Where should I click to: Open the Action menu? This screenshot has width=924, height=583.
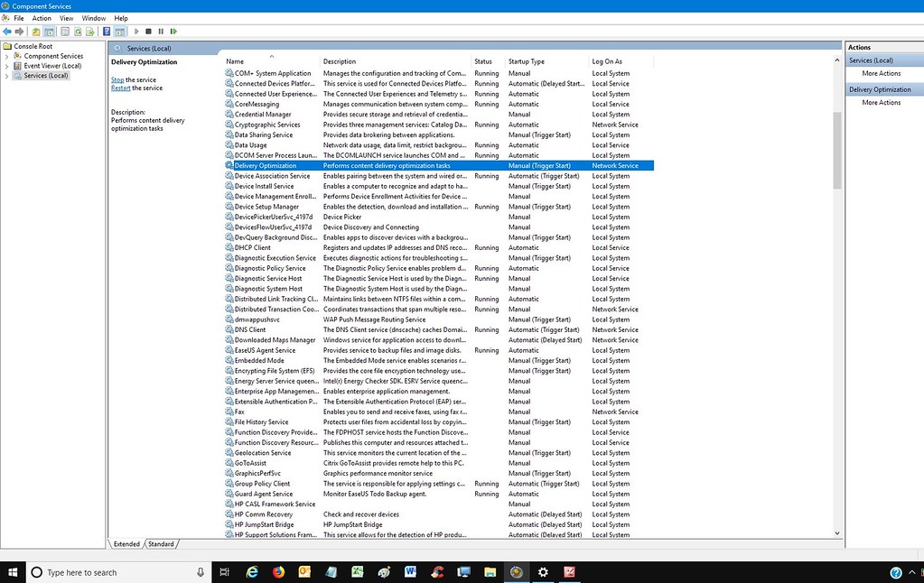(42, 18)
